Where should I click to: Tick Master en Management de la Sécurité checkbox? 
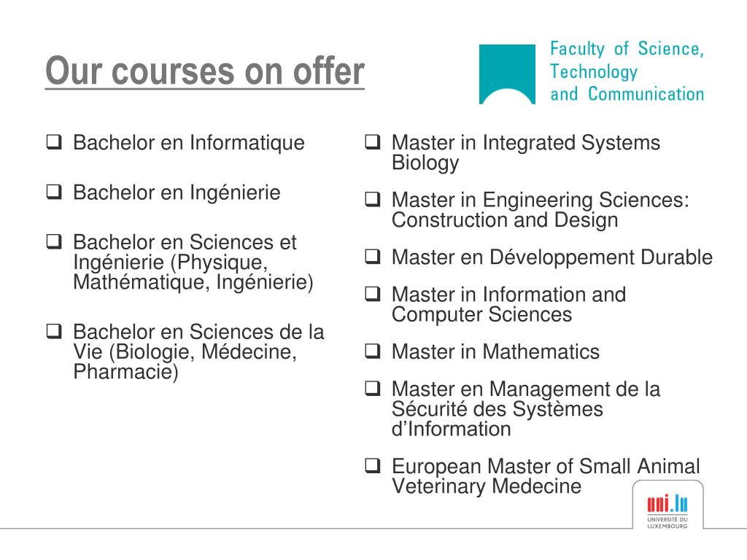(373, 389)
